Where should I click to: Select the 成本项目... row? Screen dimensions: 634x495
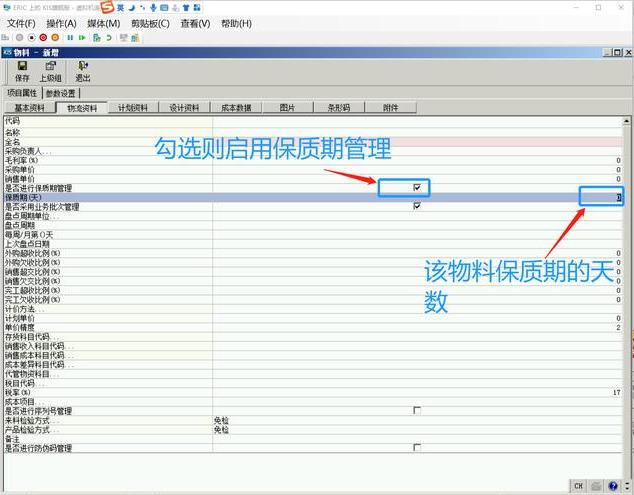click(313, 402)
